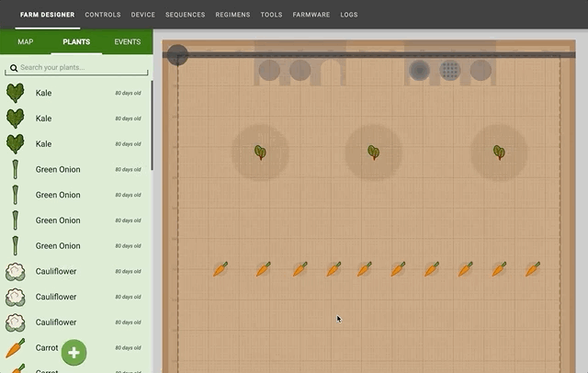Click the first Kale leaf icon in list
The image size is (588, 373).
pyautogui.click(x=15, y=93)
